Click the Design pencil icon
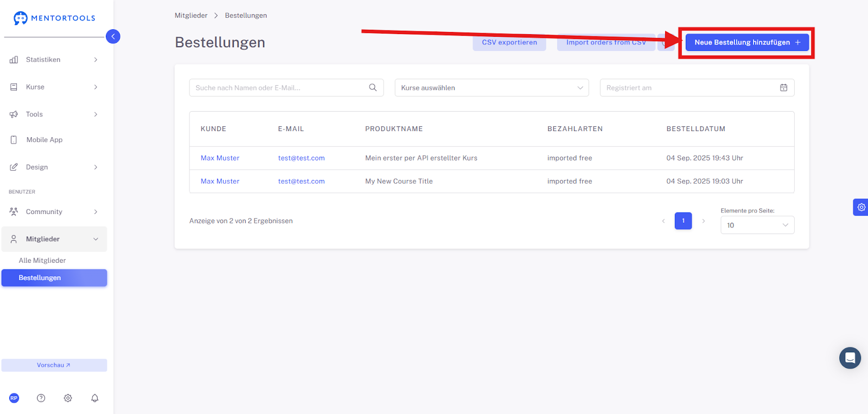The image size is (868, 414). click(x=14, y=167)
